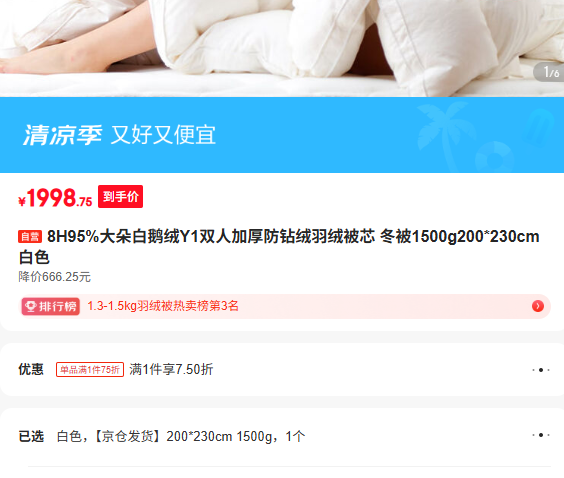
Task: Click the 降价666.25元 price drop text
Action: 54,277
